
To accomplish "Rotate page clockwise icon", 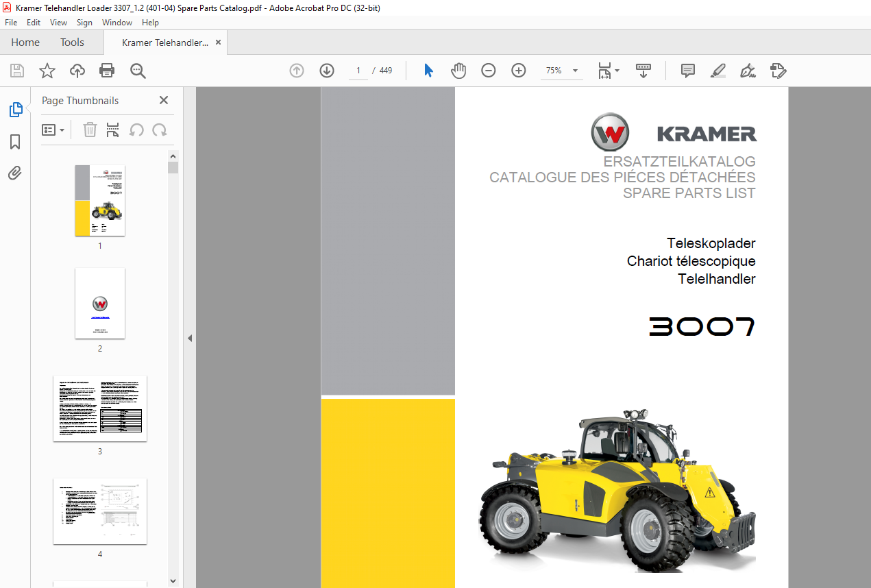I will click(x=160, y=130).
